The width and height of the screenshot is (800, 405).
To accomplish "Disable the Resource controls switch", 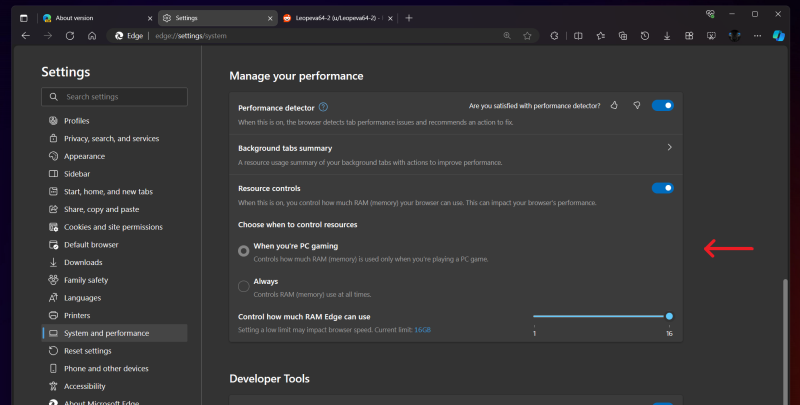I will pyautogui.click(x=662, y=187).
